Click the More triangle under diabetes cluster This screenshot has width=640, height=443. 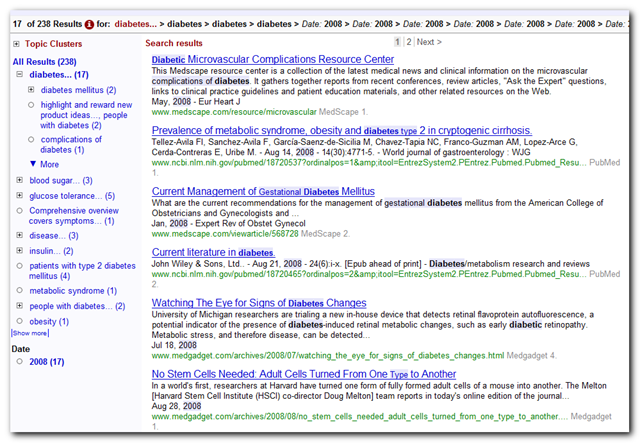coord(33,164)
